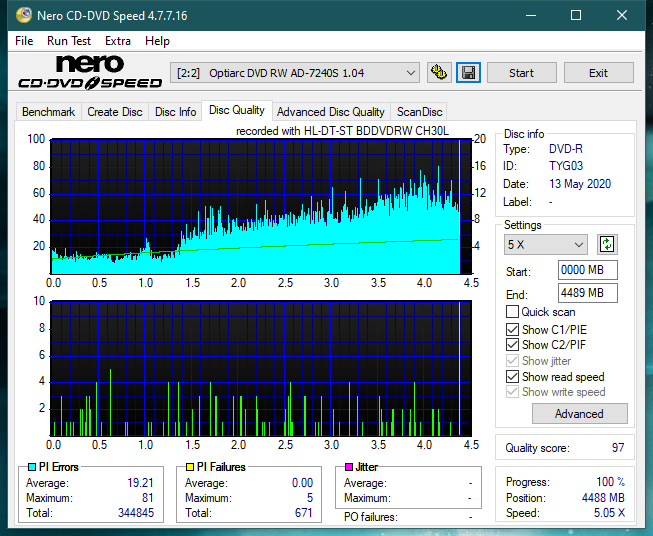The width and height of the screenshot is (653, 536).
Task: Close the Nero CD-DVD Speed window
Action: [x=622, y=15]
